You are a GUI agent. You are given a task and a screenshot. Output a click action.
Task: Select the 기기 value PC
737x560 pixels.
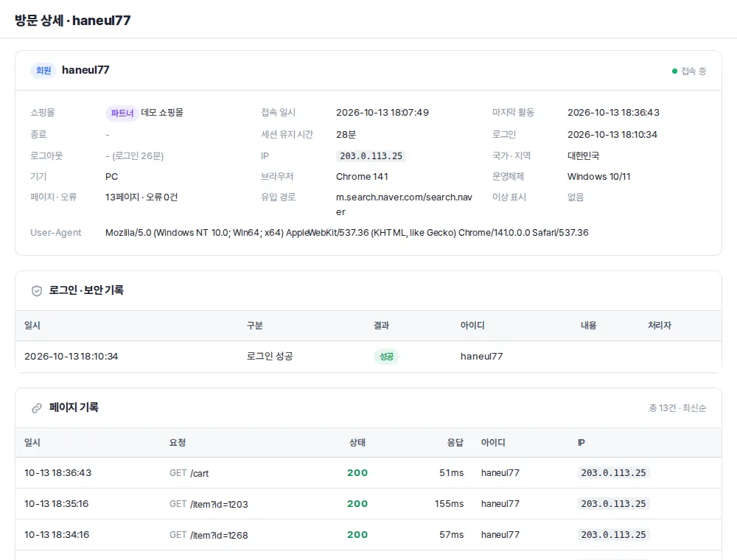(x=111, y=177)
